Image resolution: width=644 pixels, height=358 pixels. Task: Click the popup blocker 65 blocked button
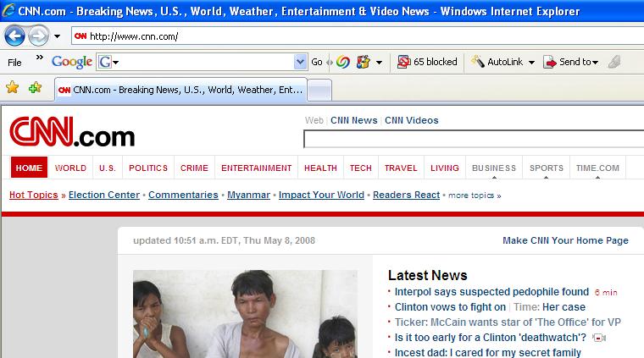[427, 62]
